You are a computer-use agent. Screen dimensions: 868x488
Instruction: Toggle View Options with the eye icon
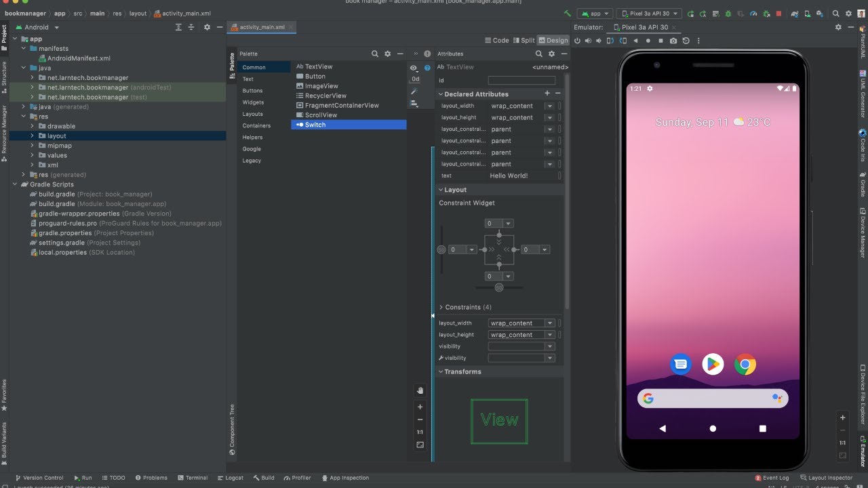pyautogui.click(x=414, y=68)
